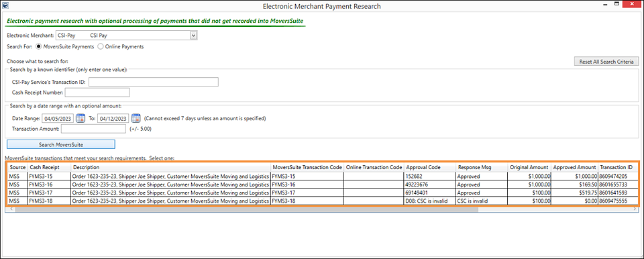
Task: Click the Date Range start field 04/05/2023
Action: (x=58, y=118)
